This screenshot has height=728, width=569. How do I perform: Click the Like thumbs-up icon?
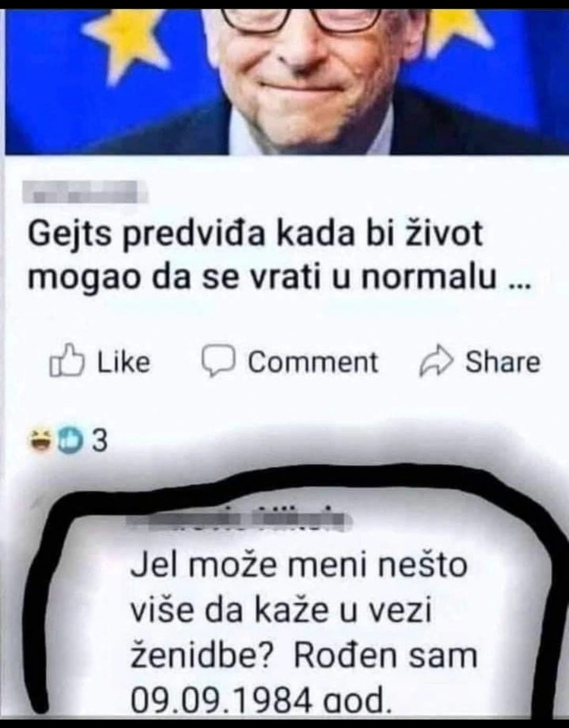click(67, 361)
